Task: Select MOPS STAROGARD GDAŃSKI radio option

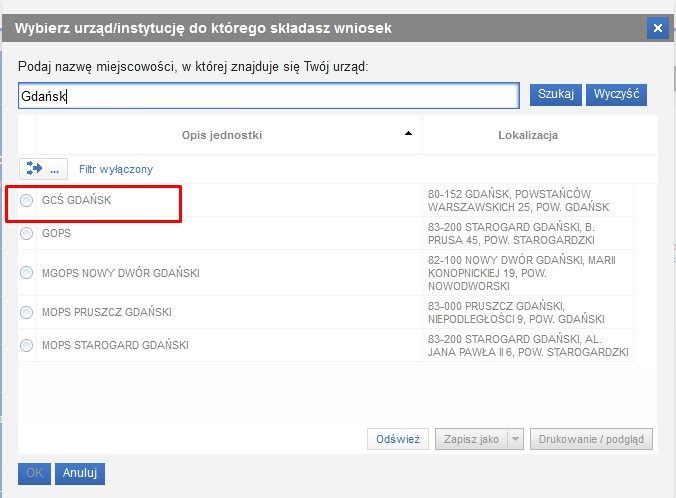Action: pyautogui.click(x=27, y=346)
